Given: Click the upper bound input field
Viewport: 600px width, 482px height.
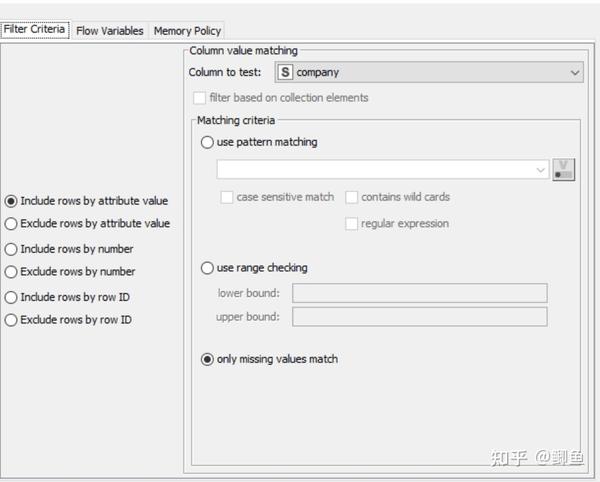Looking at the screenshot, I should click(x=420, y=317).
